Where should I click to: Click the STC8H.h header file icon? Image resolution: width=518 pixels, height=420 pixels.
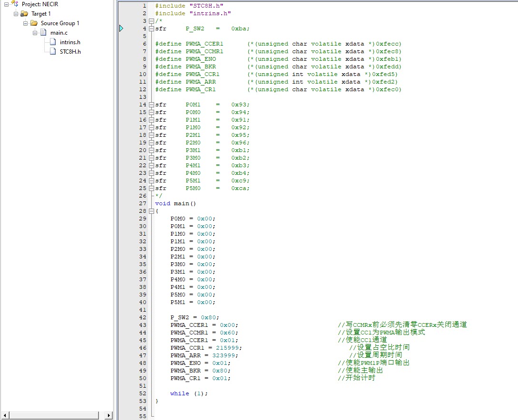click(x=53, y=51)
